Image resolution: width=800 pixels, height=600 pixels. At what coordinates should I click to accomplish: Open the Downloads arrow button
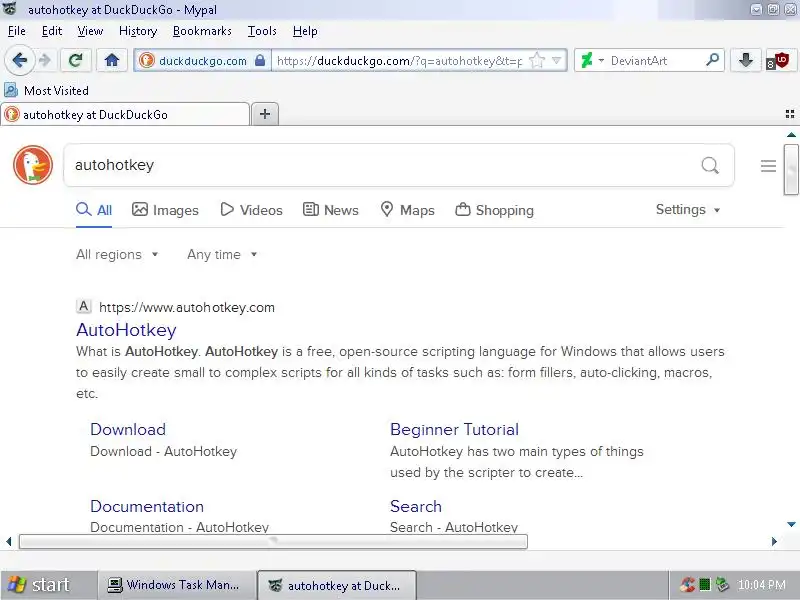pos(746,61)
